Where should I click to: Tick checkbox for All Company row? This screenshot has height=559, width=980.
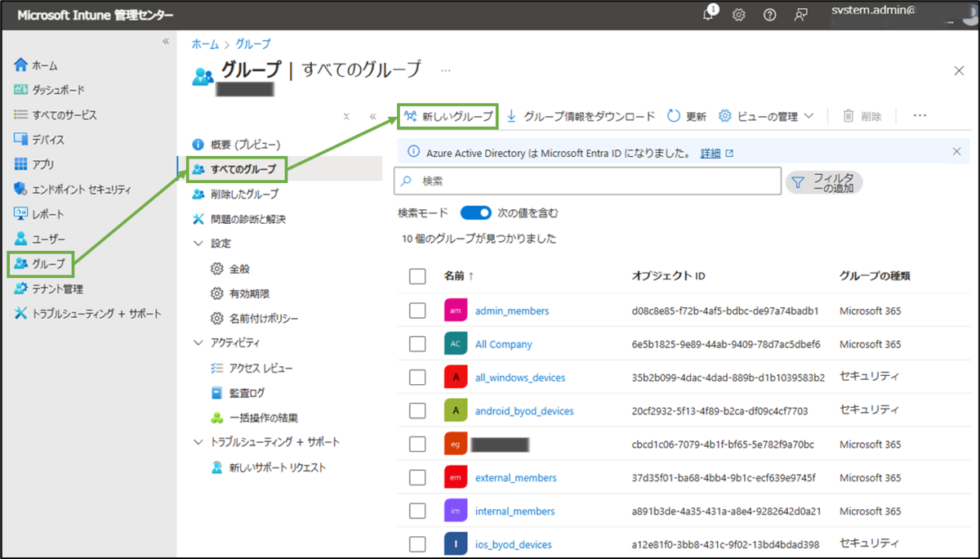click(417, 344)
